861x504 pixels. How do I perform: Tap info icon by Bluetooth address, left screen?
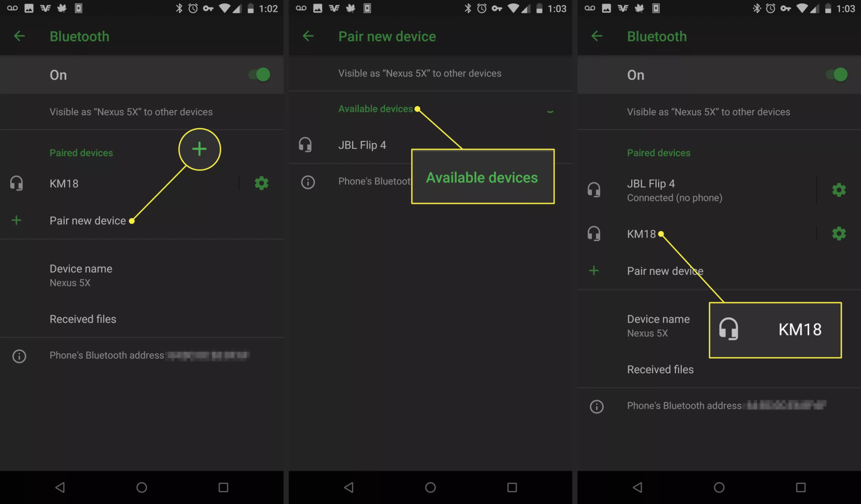pos(19,356)
